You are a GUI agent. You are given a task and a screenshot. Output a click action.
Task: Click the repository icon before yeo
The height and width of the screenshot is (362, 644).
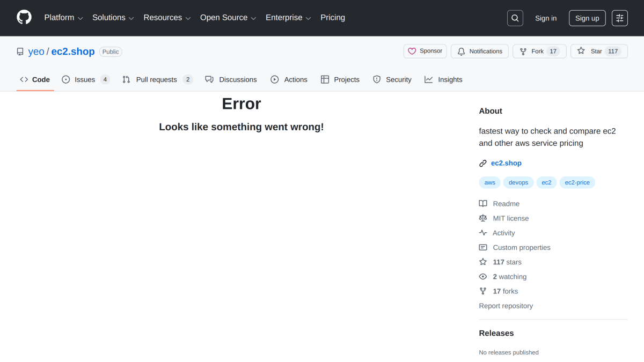(x=20, y=52)
